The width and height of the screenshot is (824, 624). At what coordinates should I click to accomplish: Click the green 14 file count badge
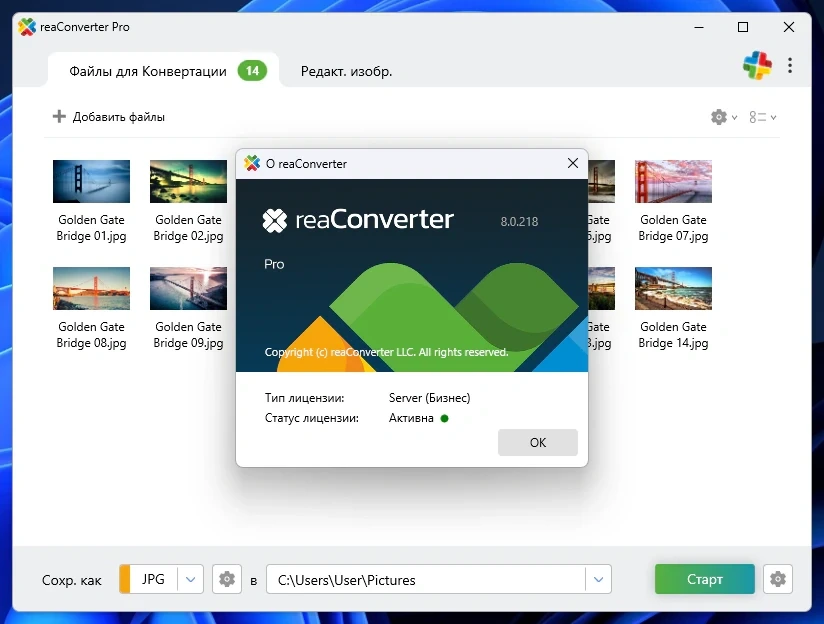click(x=252, y=70)
